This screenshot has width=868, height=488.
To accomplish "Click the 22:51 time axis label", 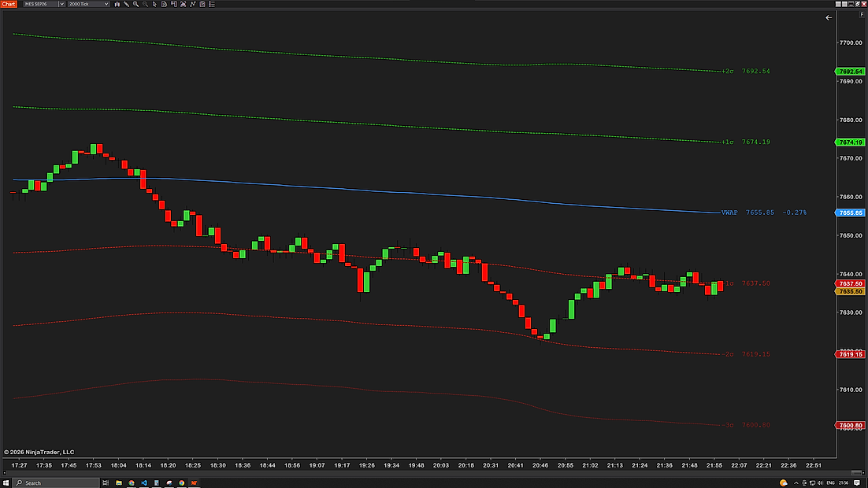I will click(x=813, y=465).
